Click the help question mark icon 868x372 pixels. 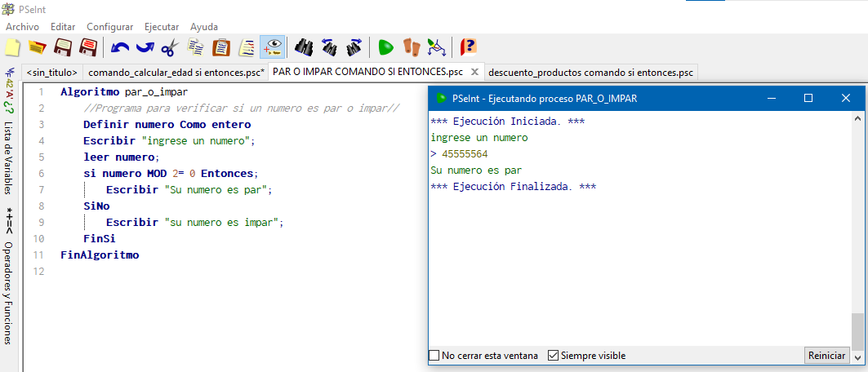(x=469, y=47)
